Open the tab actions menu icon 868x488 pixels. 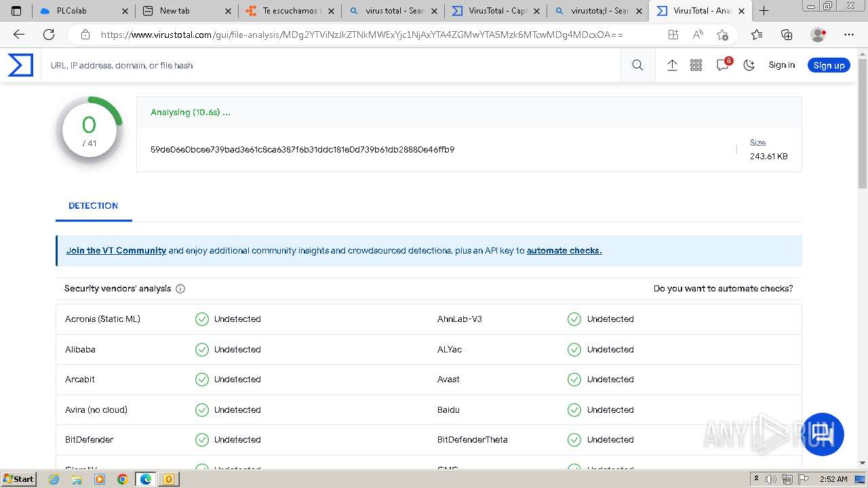coord(16,11)
